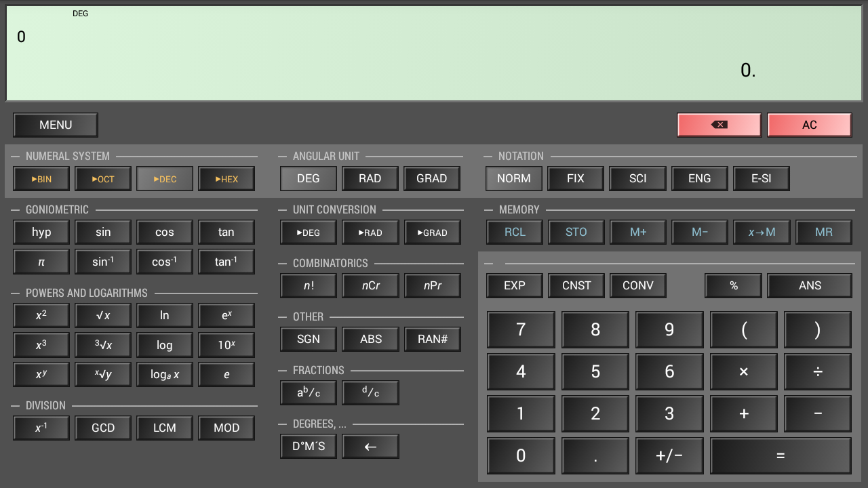
Task: Apply the 10ˣ function
Action: (226, 345)
